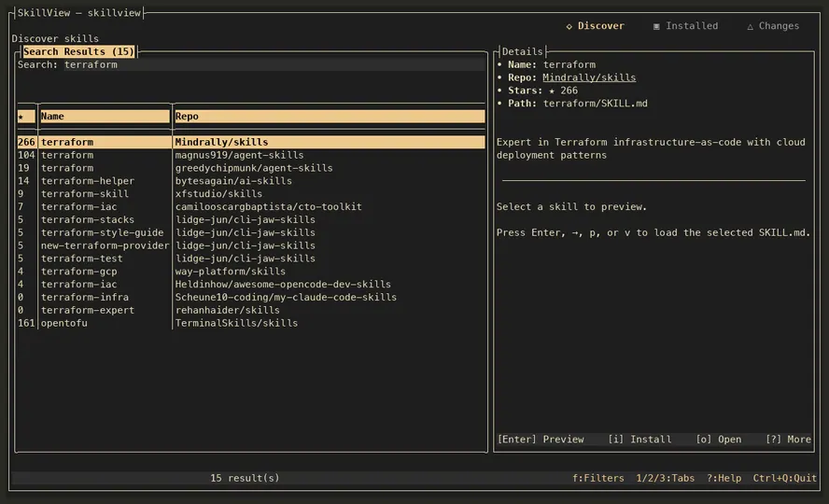Select the new-terraform-provider row
Screen dimensions: 829x504
(x=251, y=245)
